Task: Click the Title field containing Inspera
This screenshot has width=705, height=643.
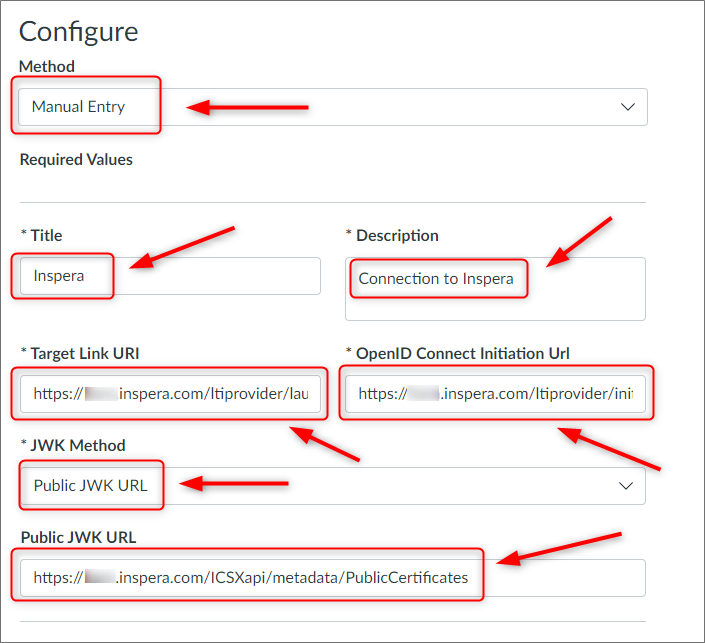Action: tap(170, 276)
